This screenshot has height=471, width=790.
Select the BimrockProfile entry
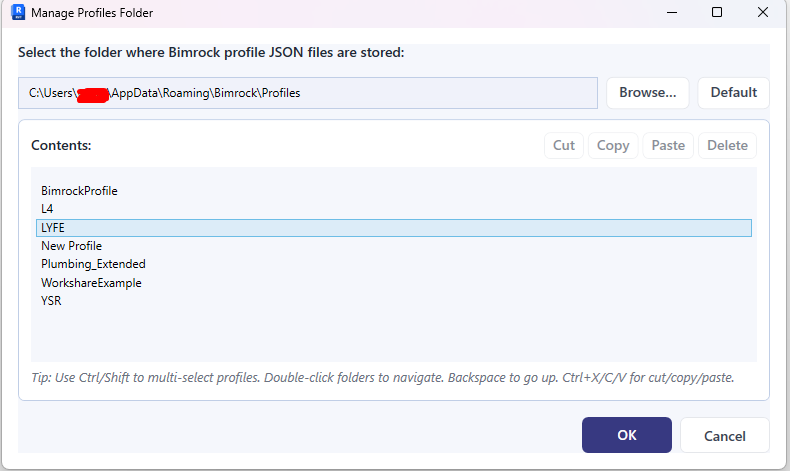click(x=393, y=191)
